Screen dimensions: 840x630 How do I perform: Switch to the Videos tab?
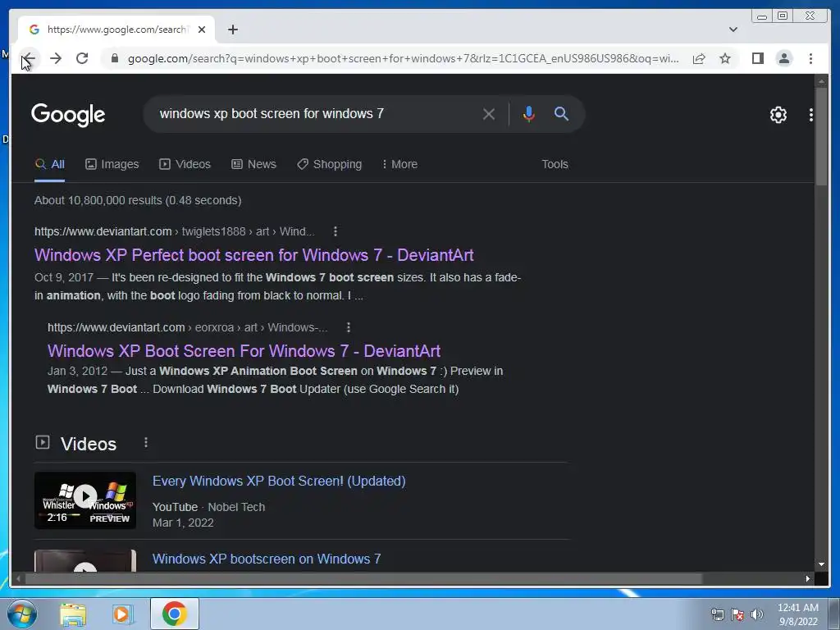click(x=185, y=164)
